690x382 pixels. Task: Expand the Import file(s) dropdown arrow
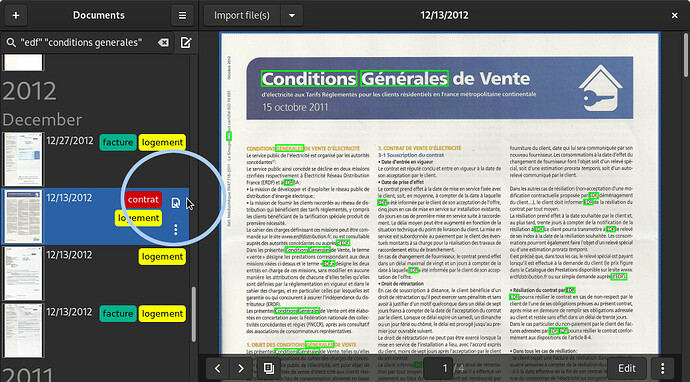coord(292,15)
